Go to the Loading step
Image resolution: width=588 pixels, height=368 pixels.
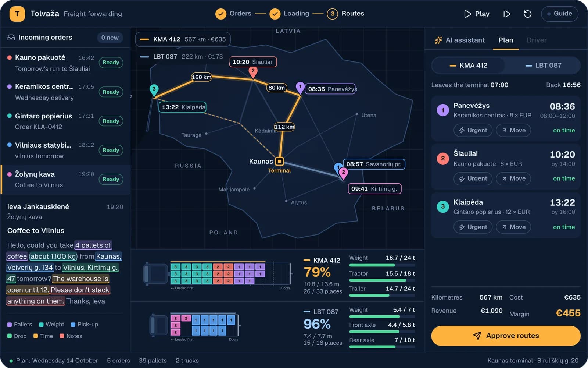289,14
